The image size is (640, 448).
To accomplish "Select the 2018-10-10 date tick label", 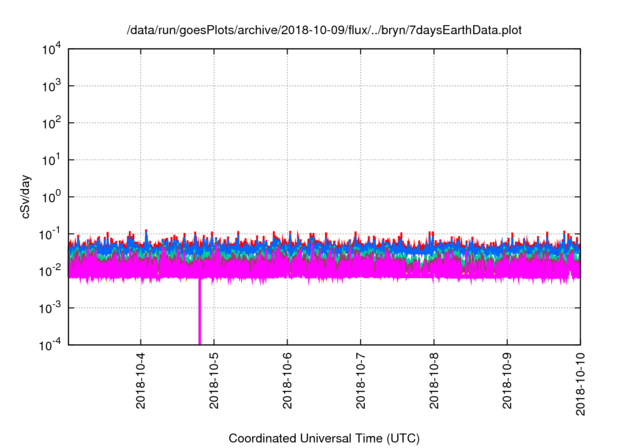I will pos(580,384).
